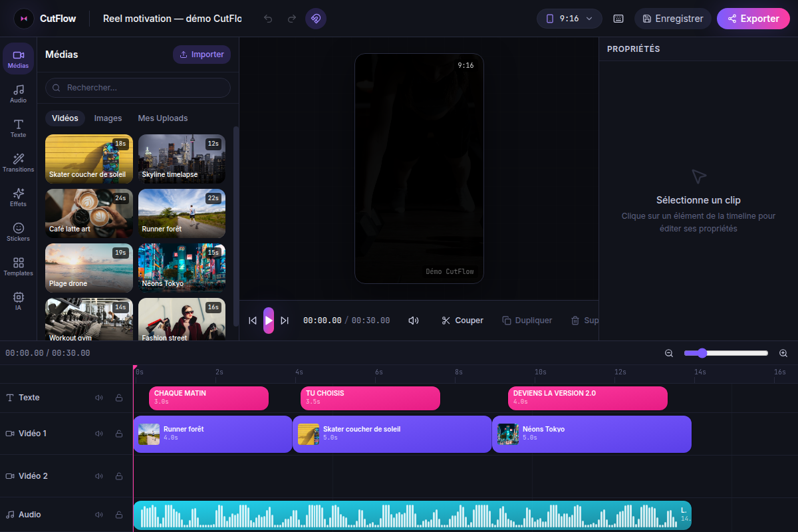Click the Importer button
Image resolution: width=798 pixels, height=532 pixels.
coord(202,55)
